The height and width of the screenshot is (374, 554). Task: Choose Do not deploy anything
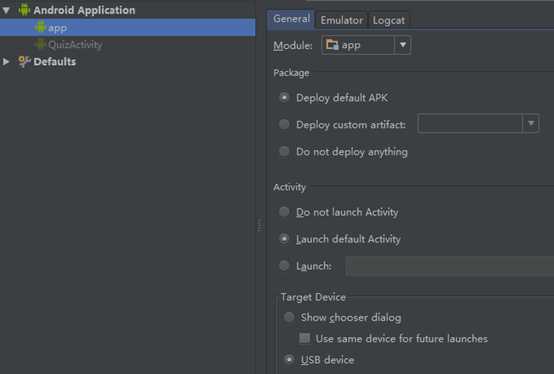coord(284,151)
